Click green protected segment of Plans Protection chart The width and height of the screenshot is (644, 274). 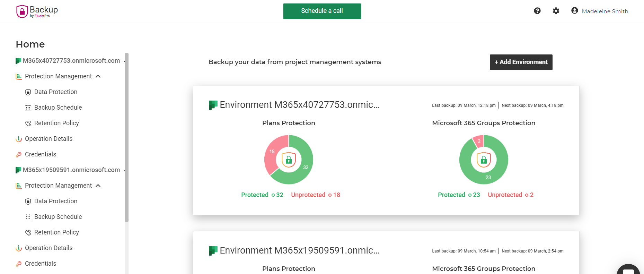point(306,167)
